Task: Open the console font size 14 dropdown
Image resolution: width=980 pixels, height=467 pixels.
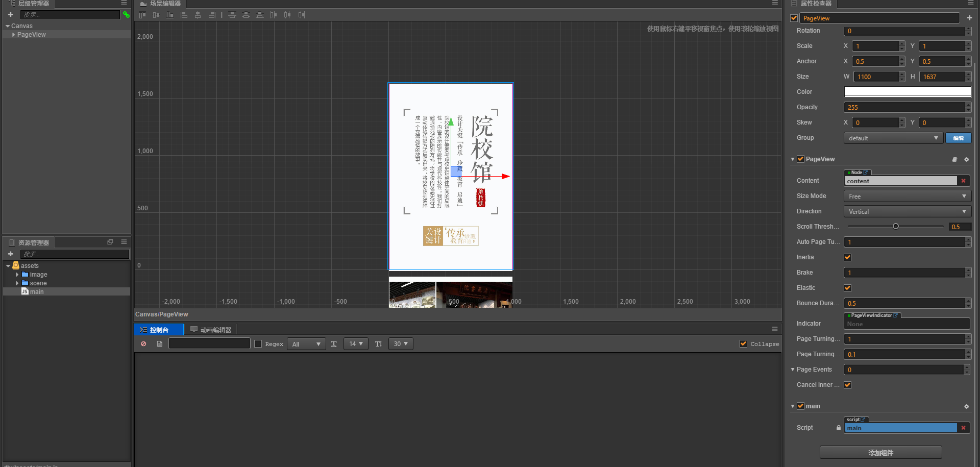Action: tap(356, 344)
